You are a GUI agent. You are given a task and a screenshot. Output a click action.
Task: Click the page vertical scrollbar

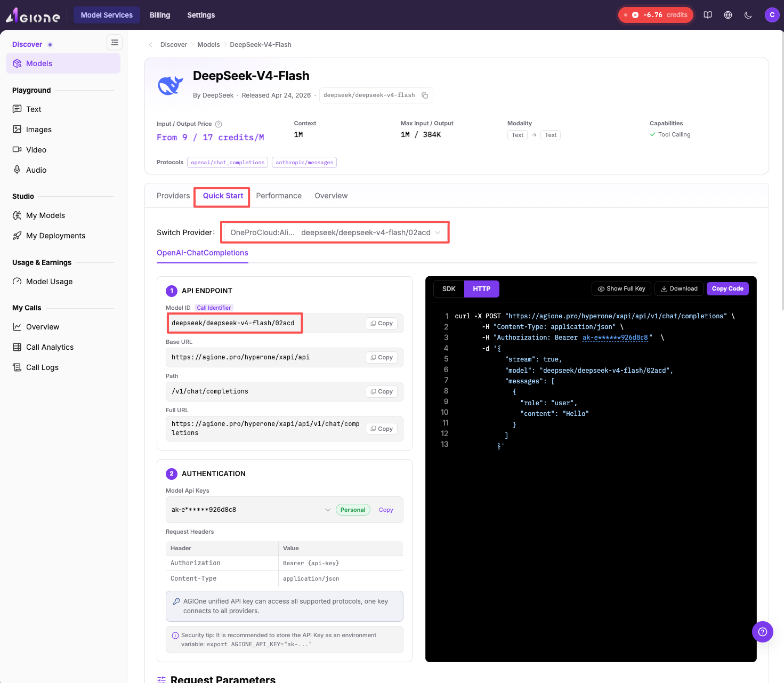click(782, 171)
